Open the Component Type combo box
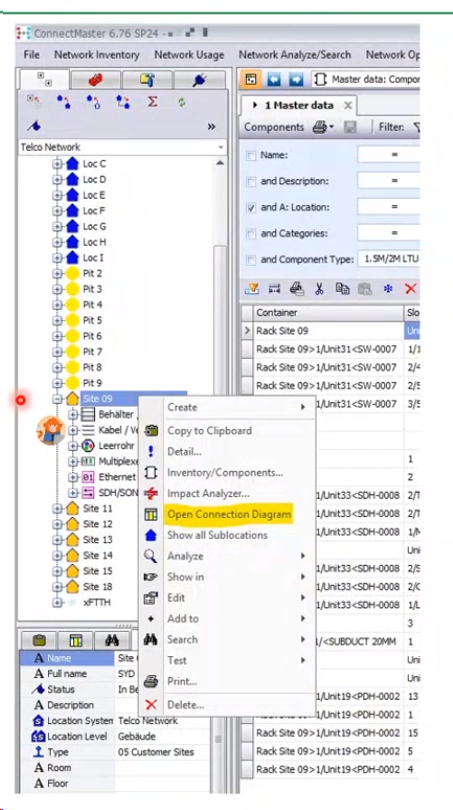 click(388, 259)
